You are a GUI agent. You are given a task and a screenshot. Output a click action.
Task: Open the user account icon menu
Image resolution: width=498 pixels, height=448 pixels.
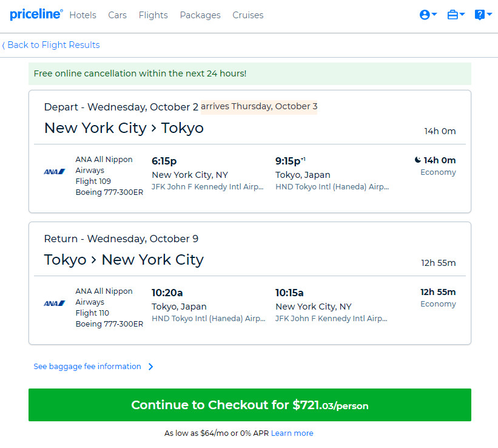point(425,15)
